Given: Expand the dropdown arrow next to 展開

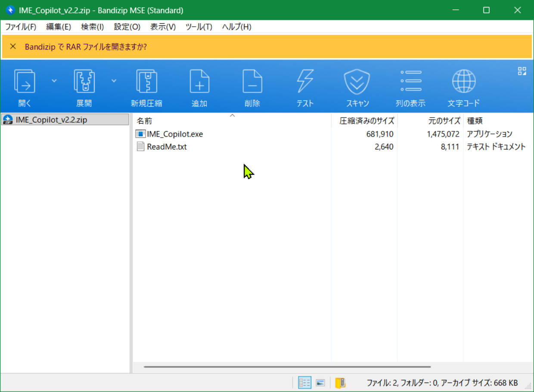Looking at the screenshot, I should point(114,81).
